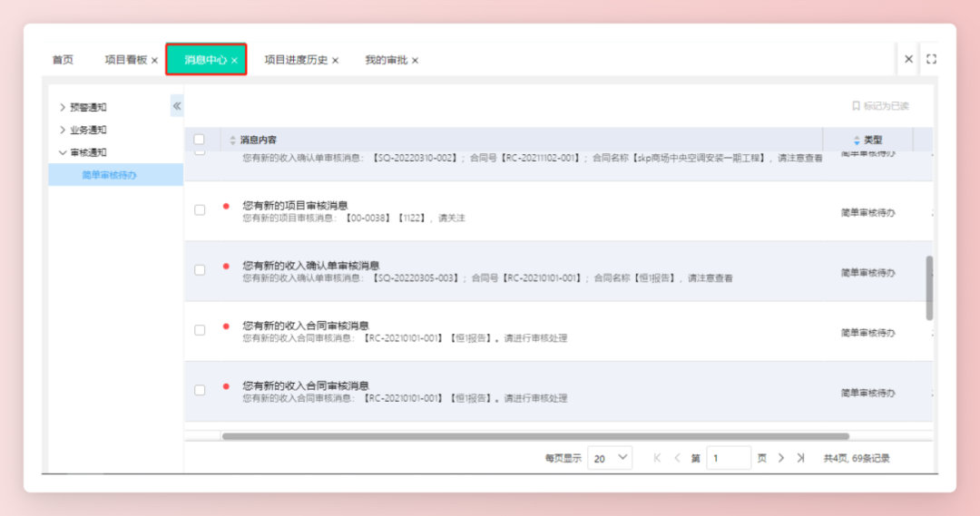Screen dimensions: 980x516
Task: Go to the previous page with its arrow icon
Action: [677, 458]
